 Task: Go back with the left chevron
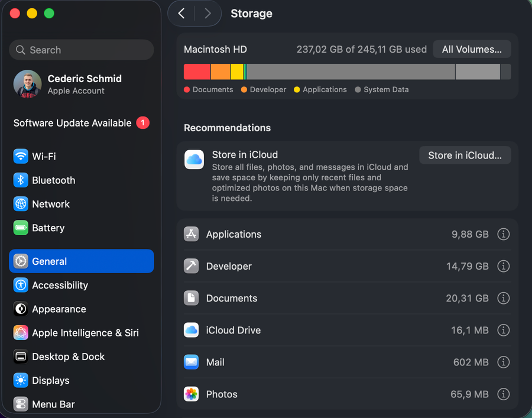tap(181, 14)
